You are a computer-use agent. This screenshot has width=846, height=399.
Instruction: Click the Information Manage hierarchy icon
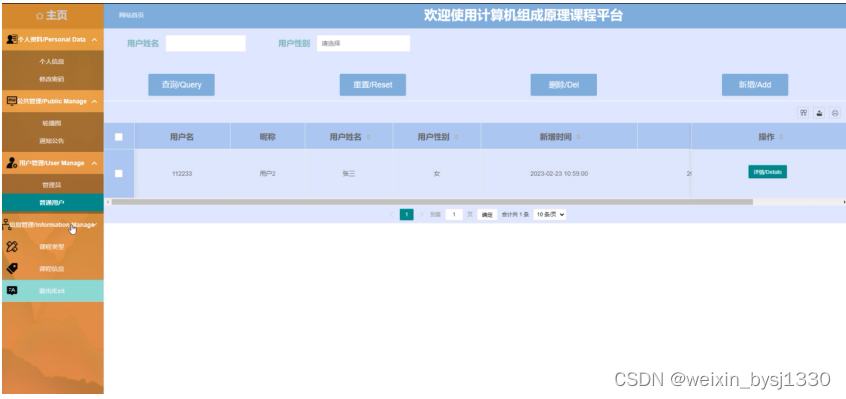[6, 224]
